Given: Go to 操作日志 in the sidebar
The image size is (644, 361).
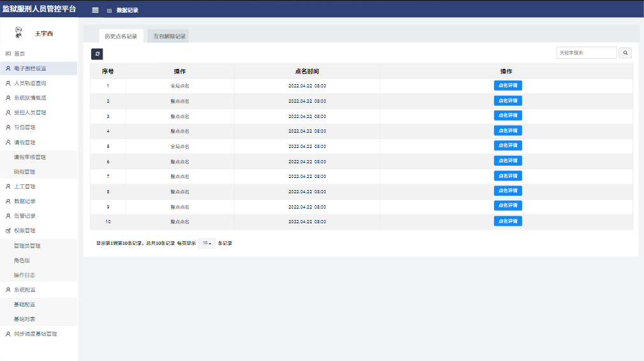Looking at the screenshot, I should (x=24, y=275).
